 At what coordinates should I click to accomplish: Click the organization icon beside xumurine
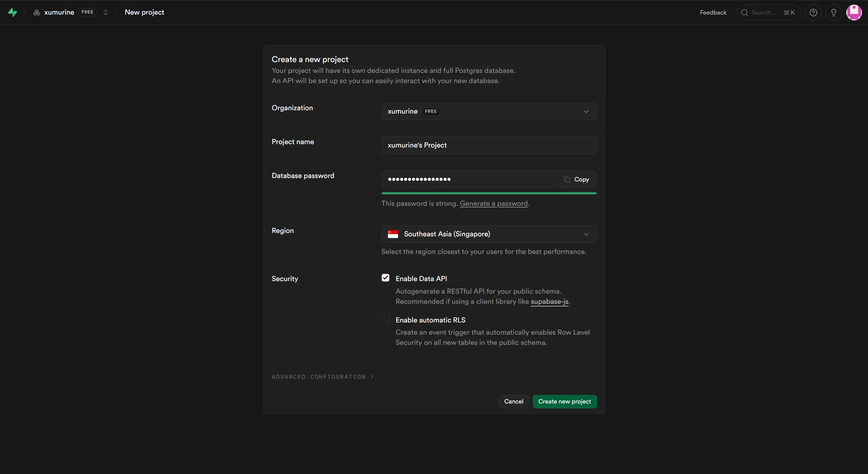pyautogui.click(x=37, y=13)
